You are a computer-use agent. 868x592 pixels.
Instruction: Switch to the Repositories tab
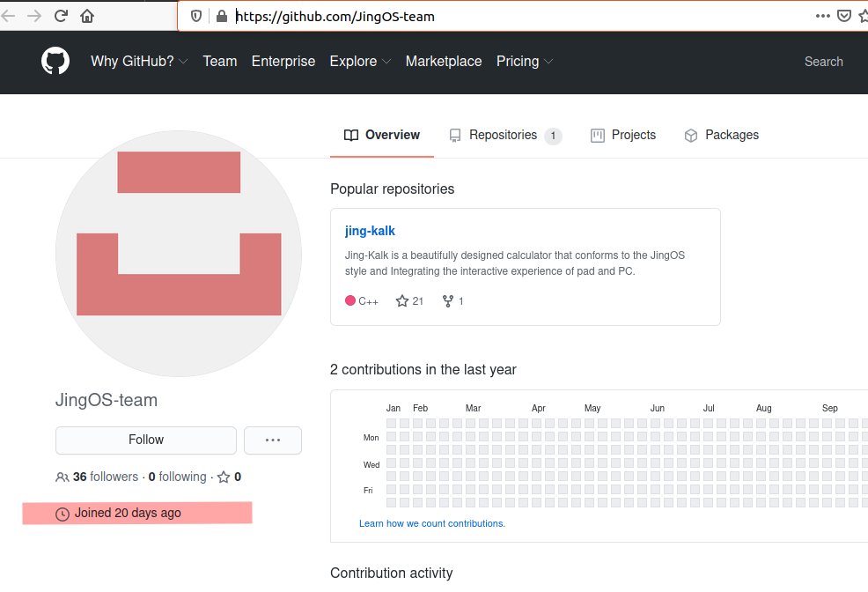505,135
